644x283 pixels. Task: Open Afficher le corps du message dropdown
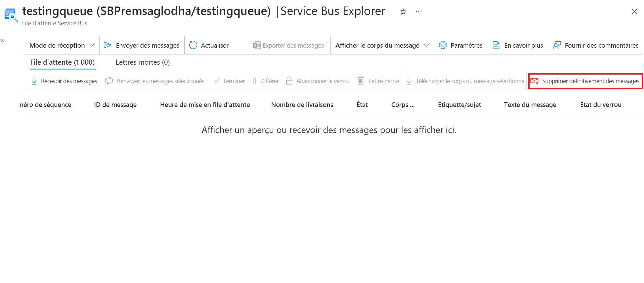coord(382,45)
